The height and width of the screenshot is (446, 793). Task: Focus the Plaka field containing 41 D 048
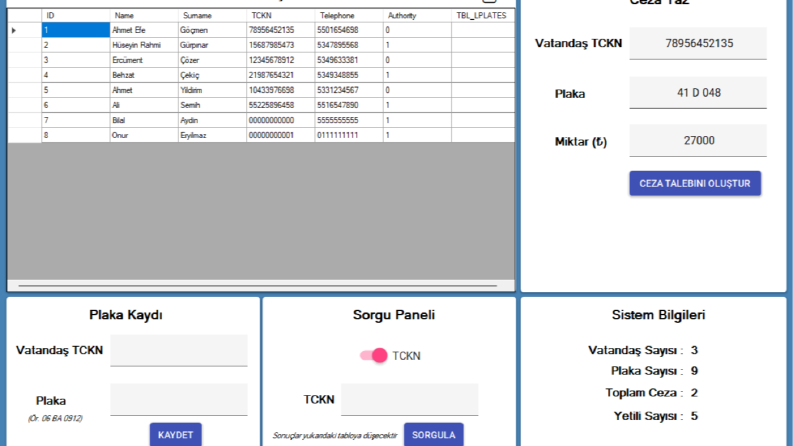(698, 93)
